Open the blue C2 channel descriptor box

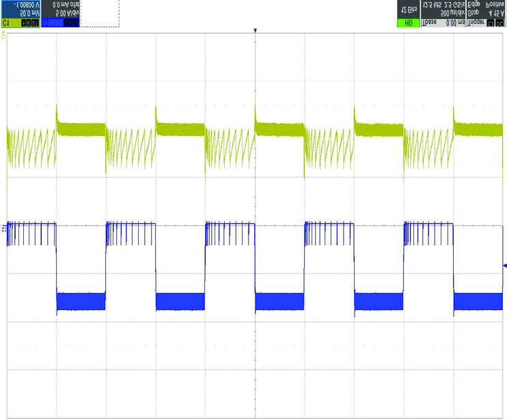coord(60,14)
